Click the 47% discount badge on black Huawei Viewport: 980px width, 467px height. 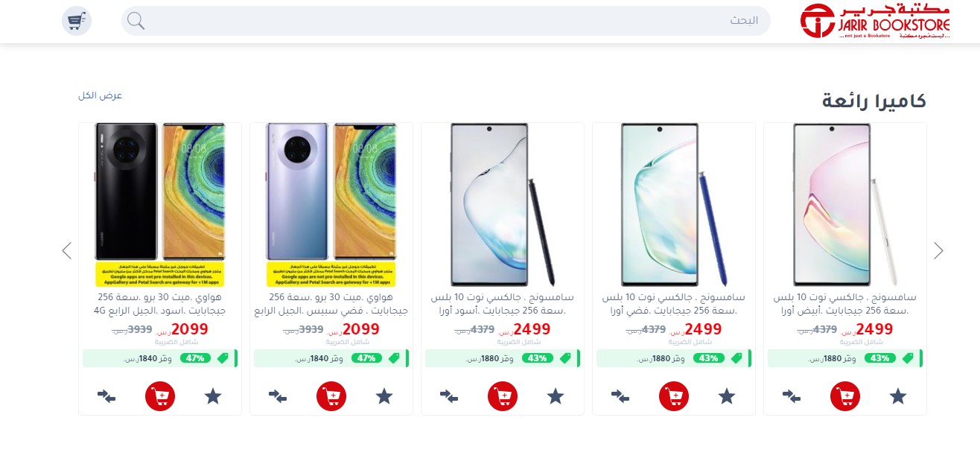point(195,358)
